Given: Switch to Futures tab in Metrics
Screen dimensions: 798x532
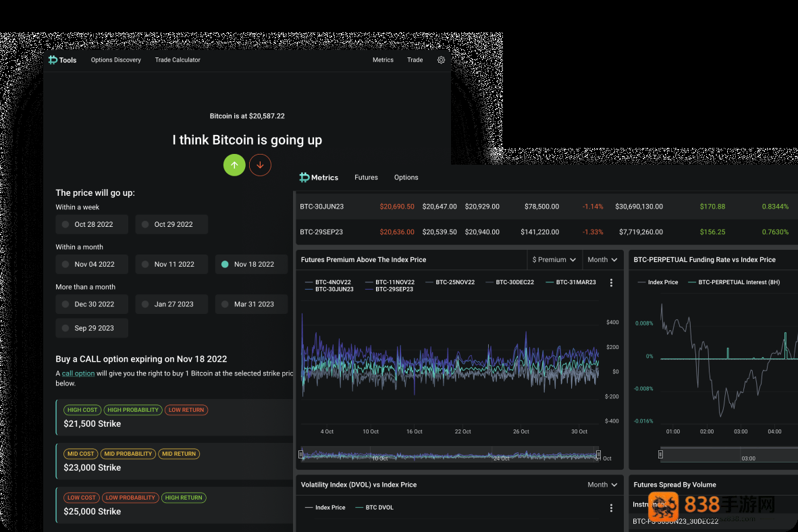Looking at the screenshot, I should tap(367, 178).
